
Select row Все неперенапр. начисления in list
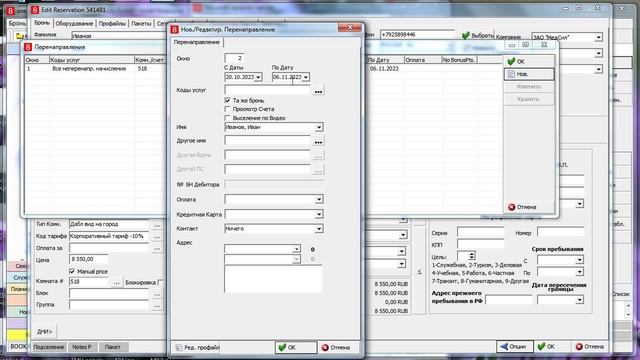89,69
